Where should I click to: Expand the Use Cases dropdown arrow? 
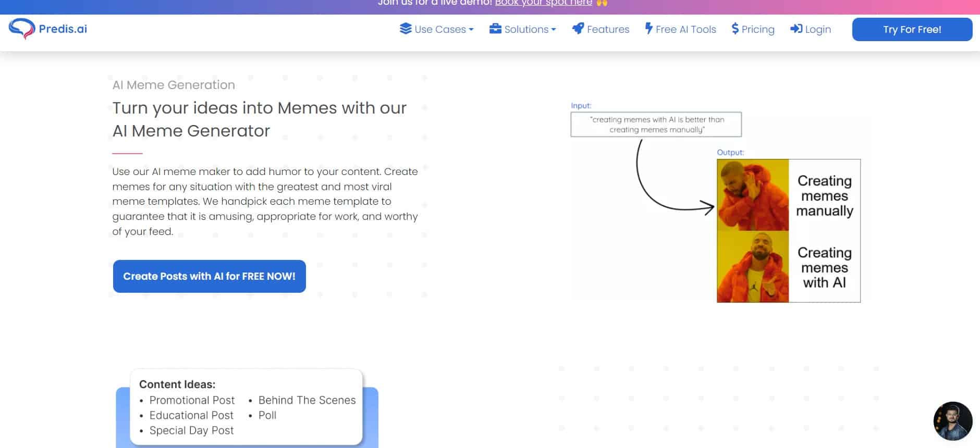471,30
